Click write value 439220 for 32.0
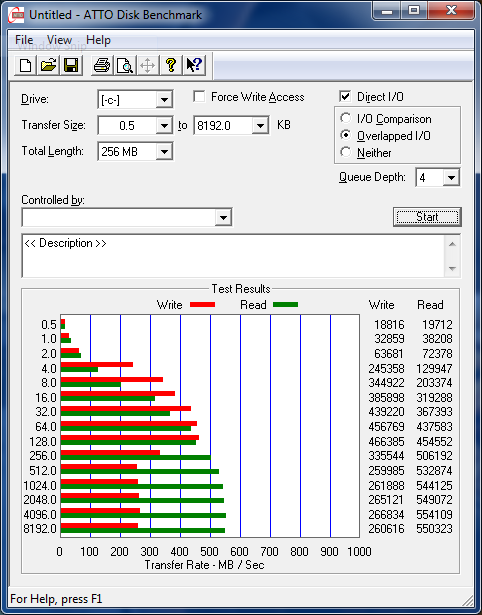Screen dimensions: 482x615 tap(386, 411)
